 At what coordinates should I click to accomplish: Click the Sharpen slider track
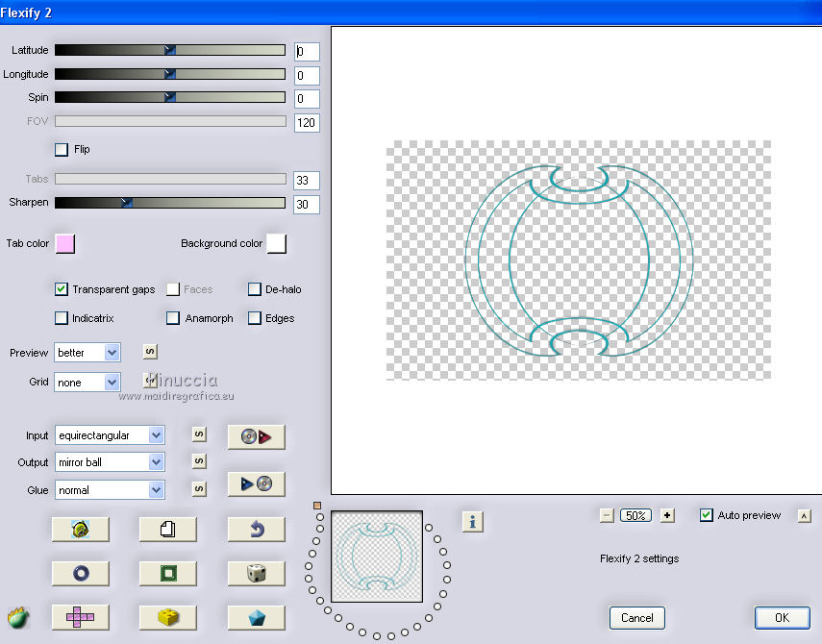point(170,203)
